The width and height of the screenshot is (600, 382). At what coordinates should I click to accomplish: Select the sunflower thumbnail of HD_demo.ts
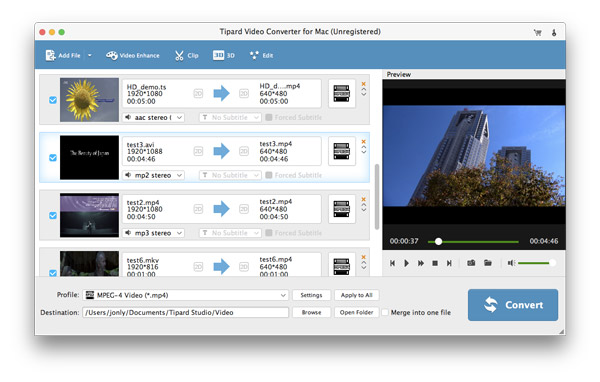click(89, 100)
